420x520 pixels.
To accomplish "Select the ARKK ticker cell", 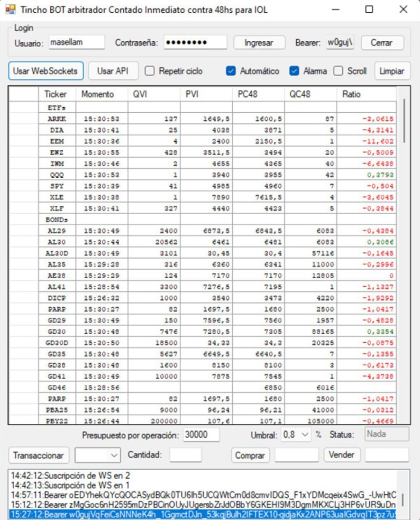I will [57, 119].
